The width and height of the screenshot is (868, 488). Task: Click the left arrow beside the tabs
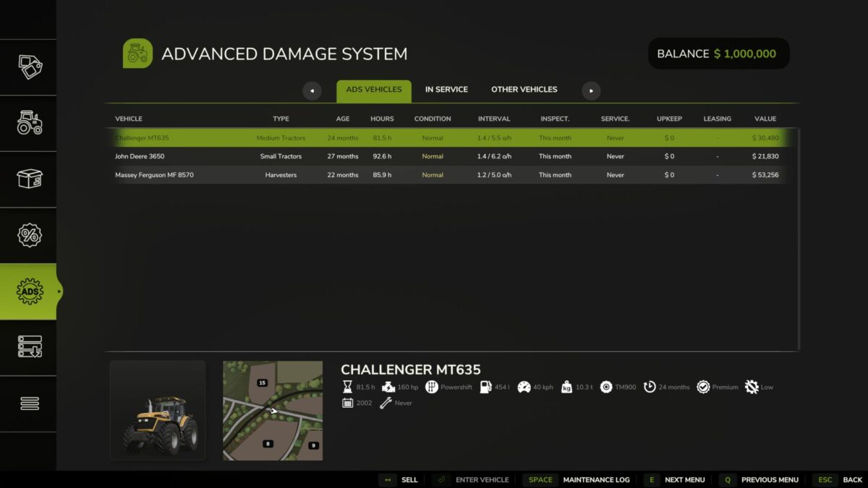(312, 90)
